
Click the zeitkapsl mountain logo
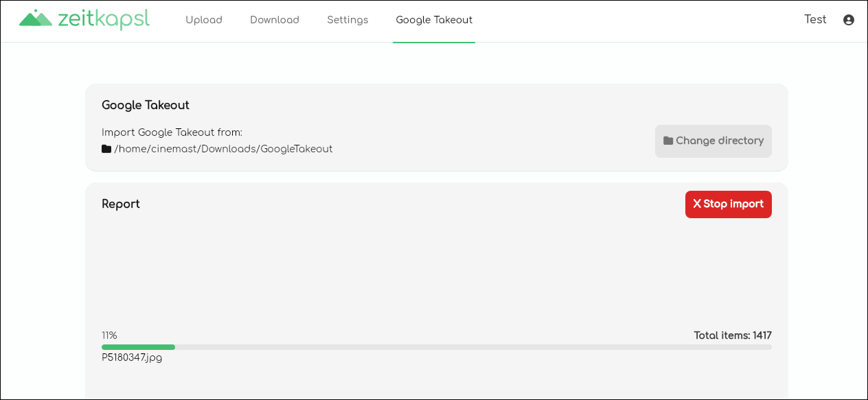point(36,19)
